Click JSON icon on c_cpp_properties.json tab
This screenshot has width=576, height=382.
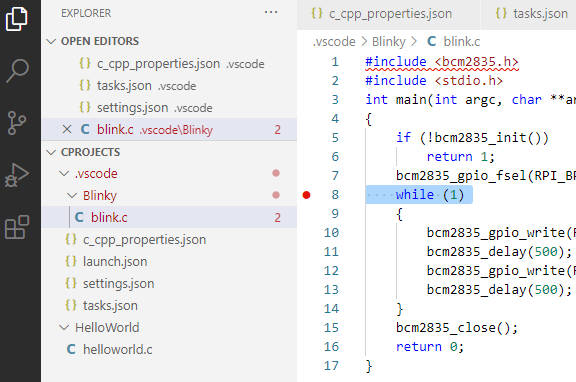[317, 14]
